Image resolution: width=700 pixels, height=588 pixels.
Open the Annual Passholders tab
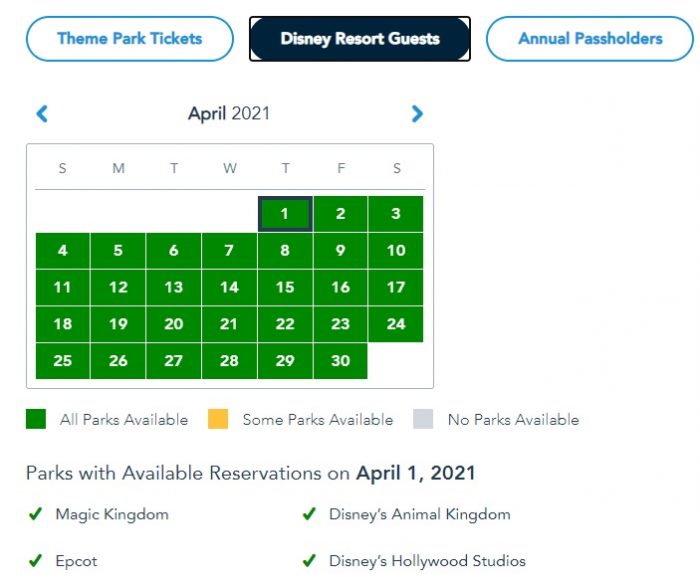590,39
